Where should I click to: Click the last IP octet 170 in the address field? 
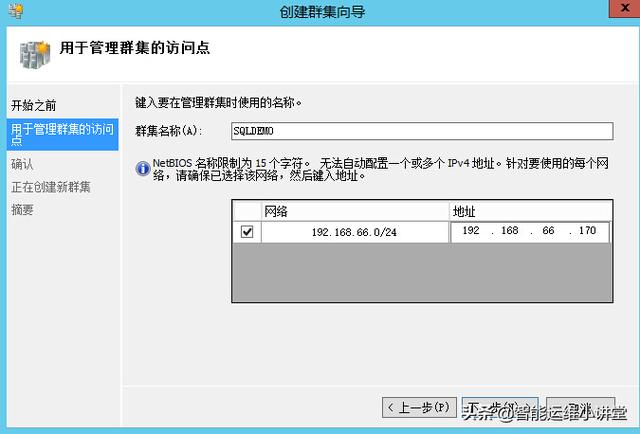point(587,231)
